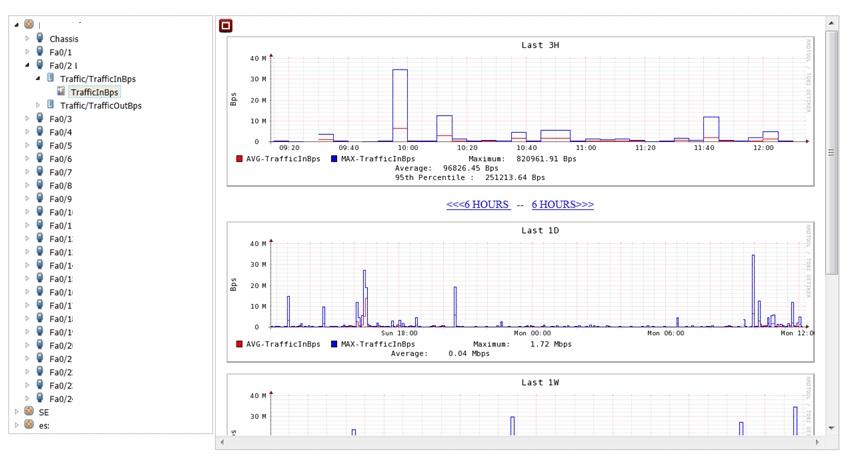This screenshot has width=850, height=461.
Task: Click the Last 1D traffic graph
Action: [x=520, y=292]
